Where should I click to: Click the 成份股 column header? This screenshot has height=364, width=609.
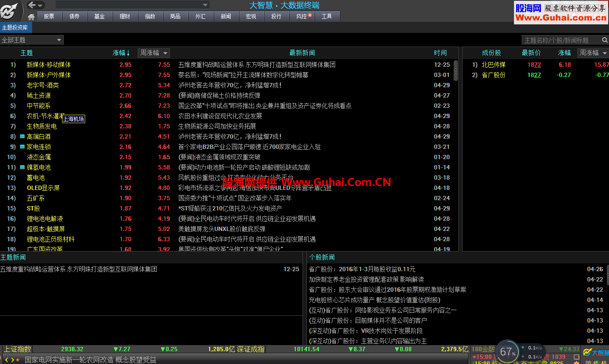coord(491,53)
